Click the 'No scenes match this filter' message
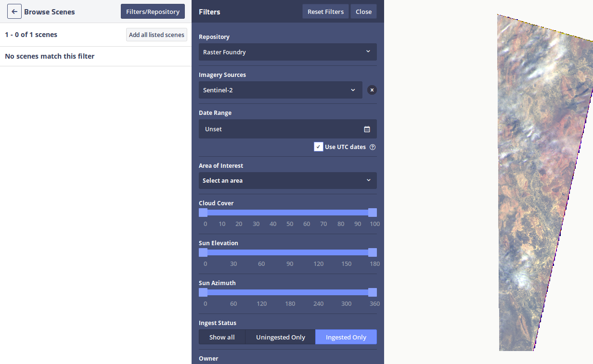593x364 pixels. coord(50,56)
